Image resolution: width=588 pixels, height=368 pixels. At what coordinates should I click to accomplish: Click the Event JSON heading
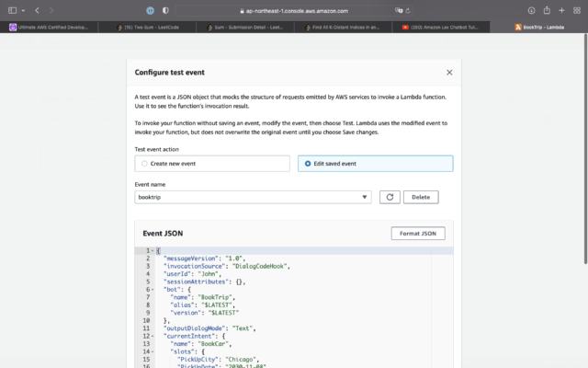pos(163,233)
